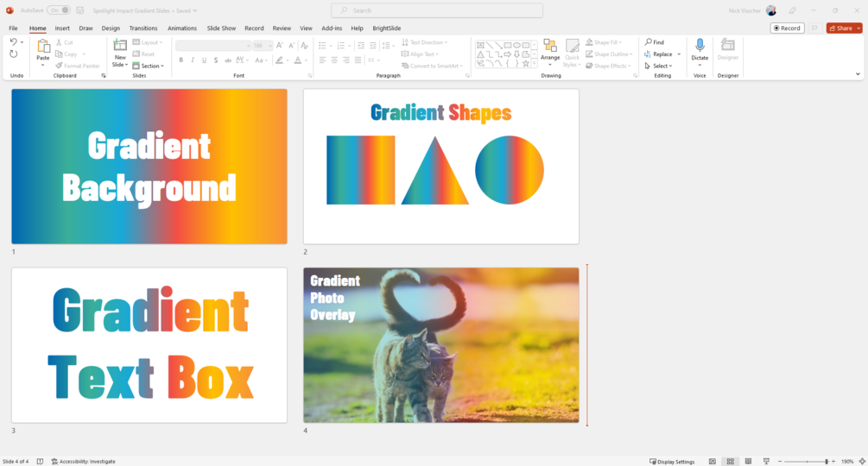Screen dimensions: 868x466
Task: Open the Undo history dropdown arrow
Action: click(x=22, y=42)
